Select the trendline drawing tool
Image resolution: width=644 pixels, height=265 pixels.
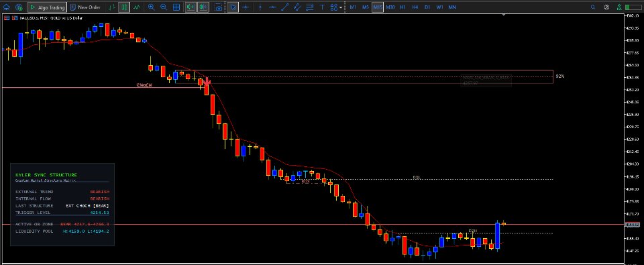(x=285, y=7)
